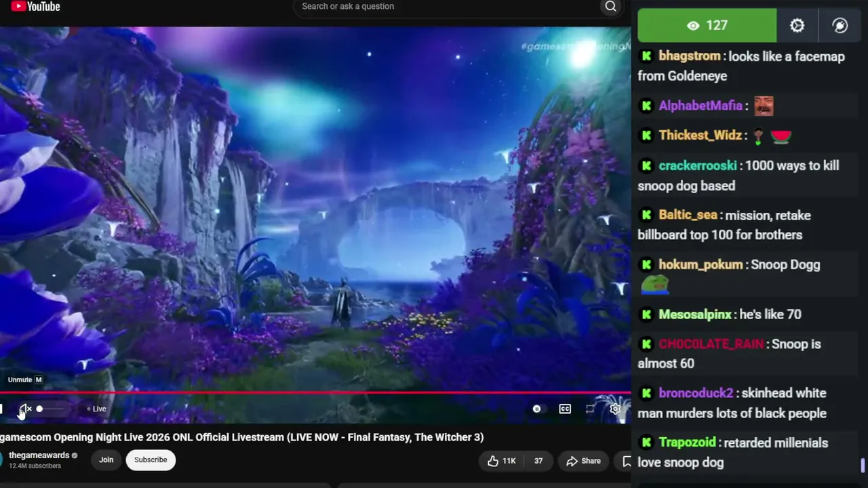Click Mesosalpinx username in chat

695,314
